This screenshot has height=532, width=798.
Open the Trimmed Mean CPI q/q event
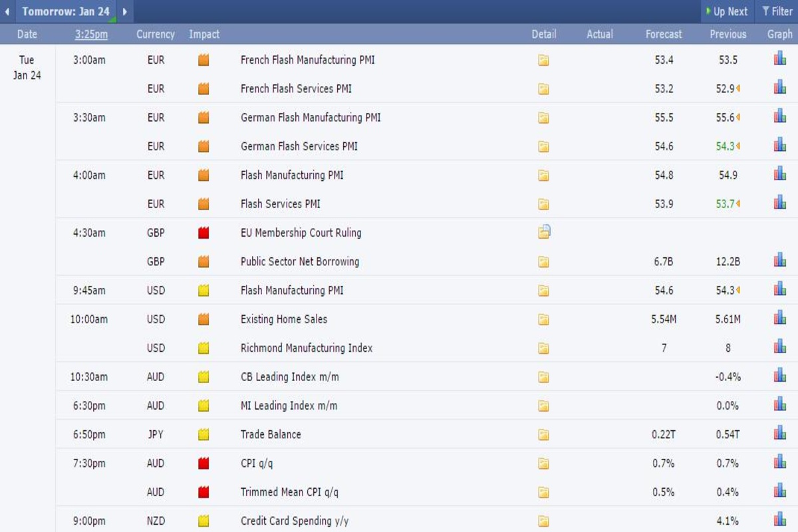tap(290, 492)
